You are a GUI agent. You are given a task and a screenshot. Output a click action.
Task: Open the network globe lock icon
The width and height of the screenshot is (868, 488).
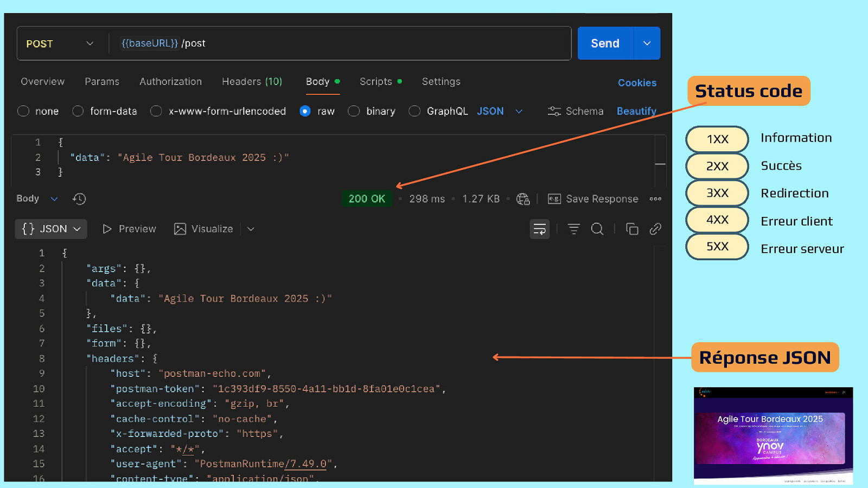tap(523, 199)
